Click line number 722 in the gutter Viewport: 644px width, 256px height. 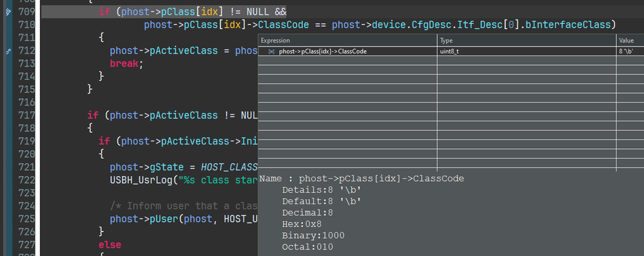click(x=26, y=180)
